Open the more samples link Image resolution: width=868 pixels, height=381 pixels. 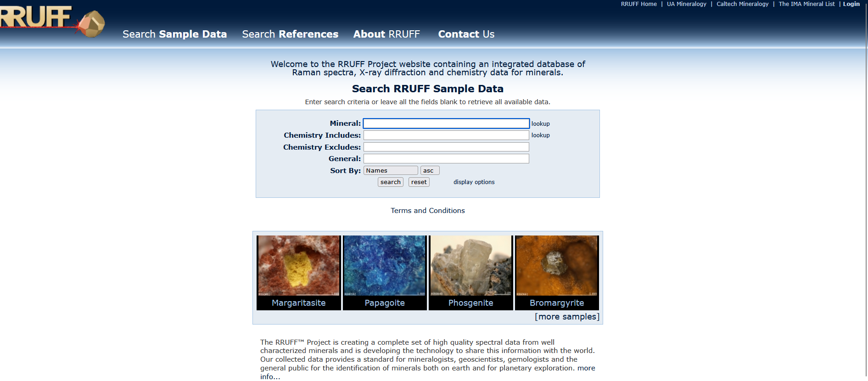click(567, 317)
